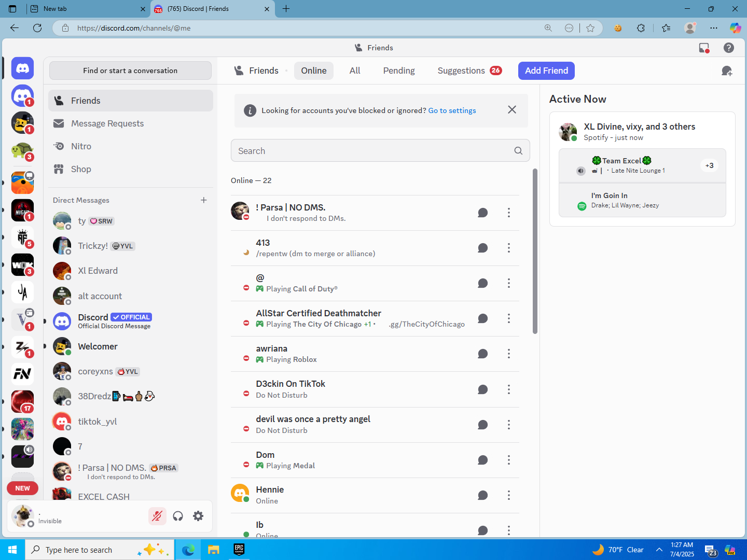Show hidden icons in system tray
The image size is (747, 560).
[659, 550]
